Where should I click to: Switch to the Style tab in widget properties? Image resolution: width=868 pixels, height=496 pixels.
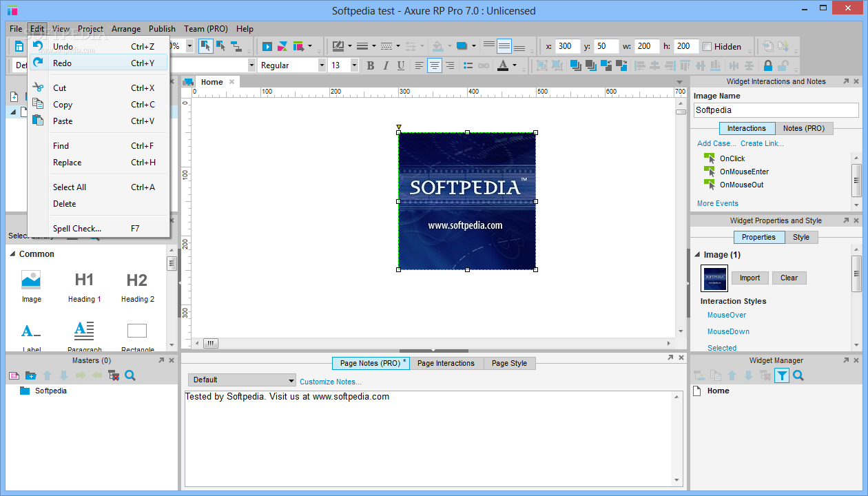(x=801, y=237)
